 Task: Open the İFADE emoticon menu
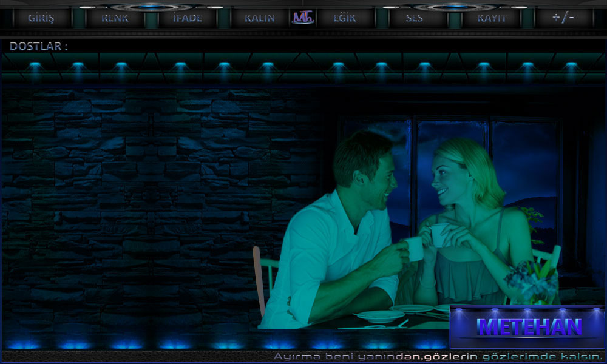coord(188,18)
